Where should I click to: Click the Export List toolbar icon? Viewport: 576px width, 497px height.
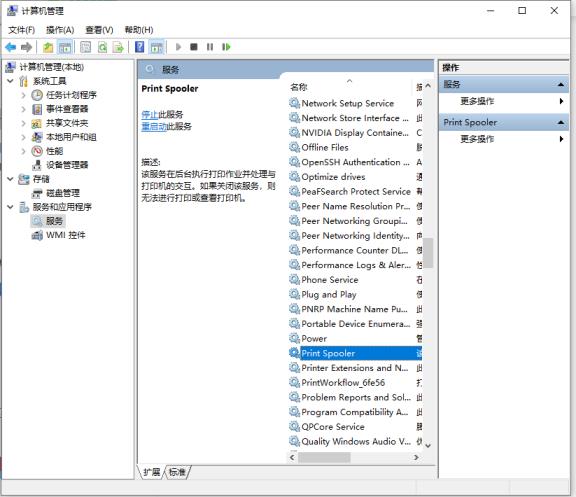click(118, 47)
